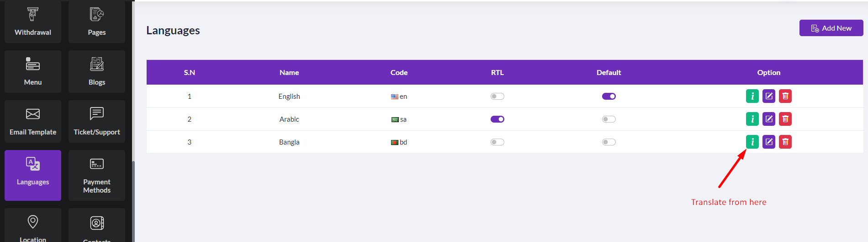
Task: Delete the Arabic language row
Action: (x=785, y=119)
